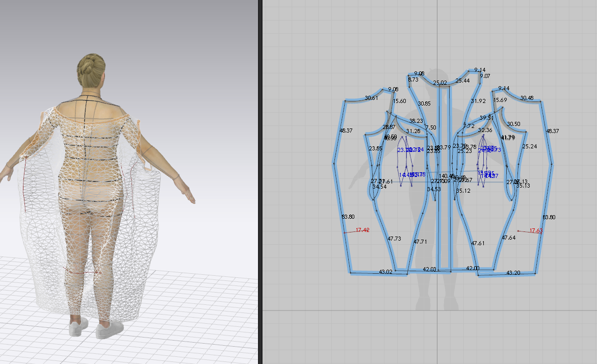597x364 pixels.
Task: Click the 28.87 length label
Action: pyautogui.click(x=388, y=127)
